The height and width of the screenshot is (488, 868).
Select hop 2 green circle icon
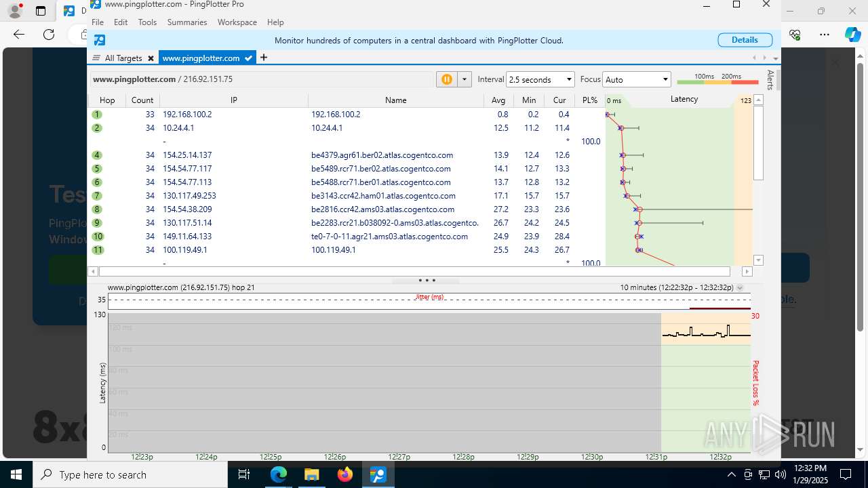[x=98, y=128]
